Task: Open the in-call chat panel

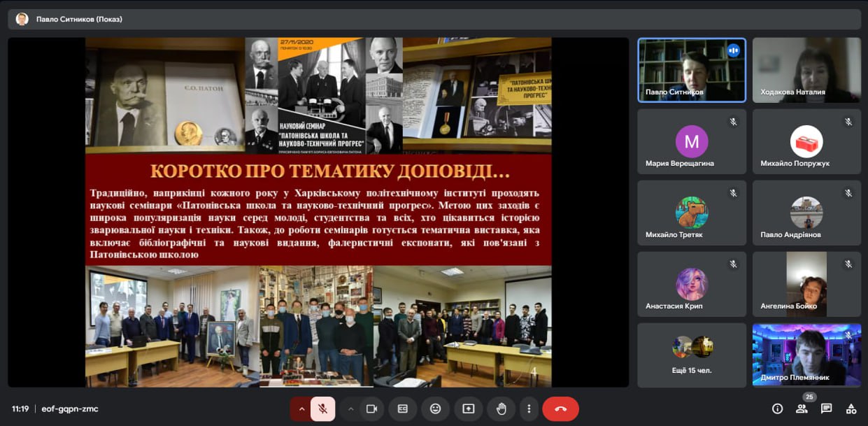Action: 827,409
